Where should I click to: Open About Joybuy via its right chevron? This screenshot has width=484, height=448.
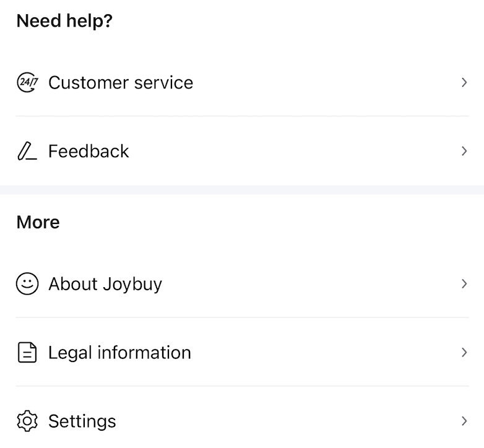tap(464, 284)
